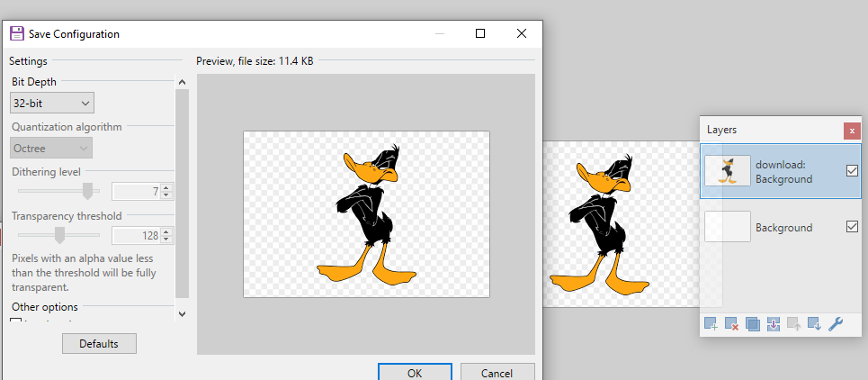Click settings scrollbar up arrow
Viewport: 868px width, 380px height.
pos(182,82)
